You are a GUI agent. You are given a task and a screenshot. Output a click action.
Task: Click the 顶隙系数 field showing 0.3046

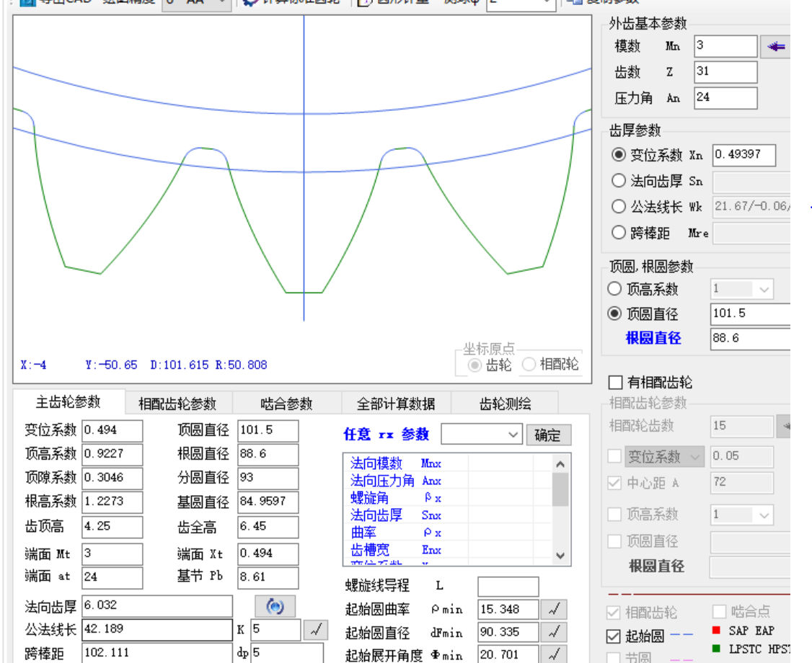(x=112, y=479)
